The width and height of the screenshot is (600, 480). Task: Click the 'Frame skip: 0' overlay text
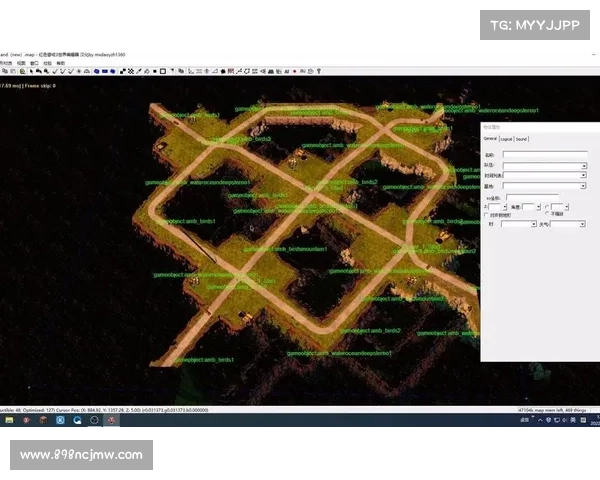tap(40, 86)
